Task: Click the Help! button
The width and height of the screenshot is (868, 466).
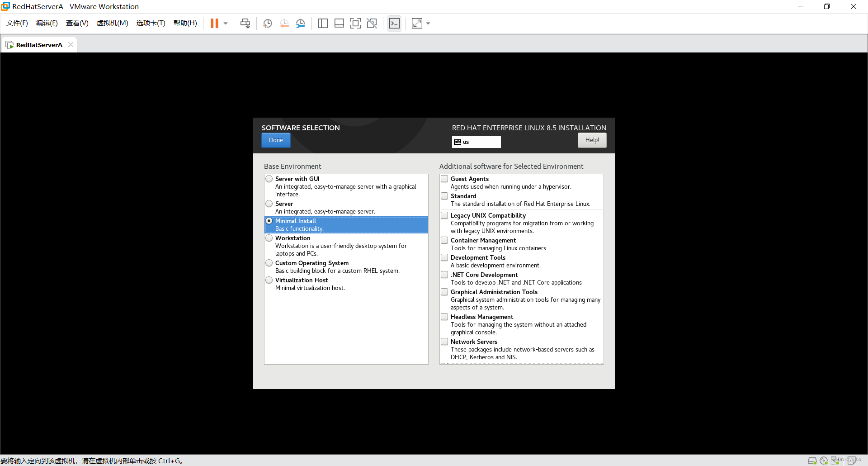Action: (x=592, y=140)
